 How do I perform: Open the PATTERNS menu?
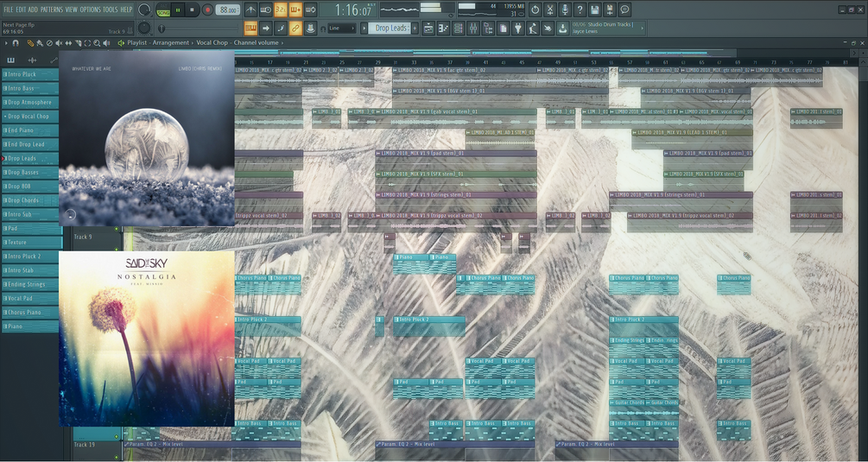point(51,9)
